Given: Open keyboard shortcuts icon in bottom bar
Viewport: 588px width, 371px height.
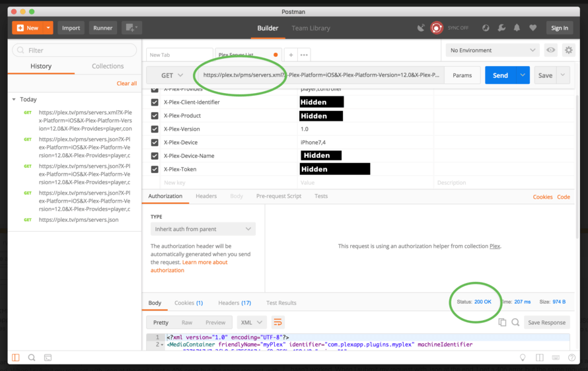Looking at the screenshot, I should pyautogui.click(x=556, y=358).
